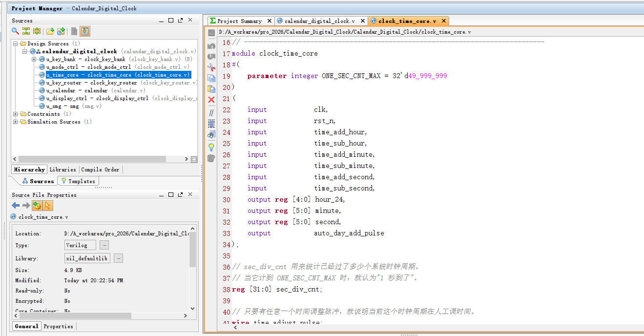Switch to the Properties tab at bottom
Image resolution: width=644 pixels, height=336 pixels.
(x=58, y=326)
